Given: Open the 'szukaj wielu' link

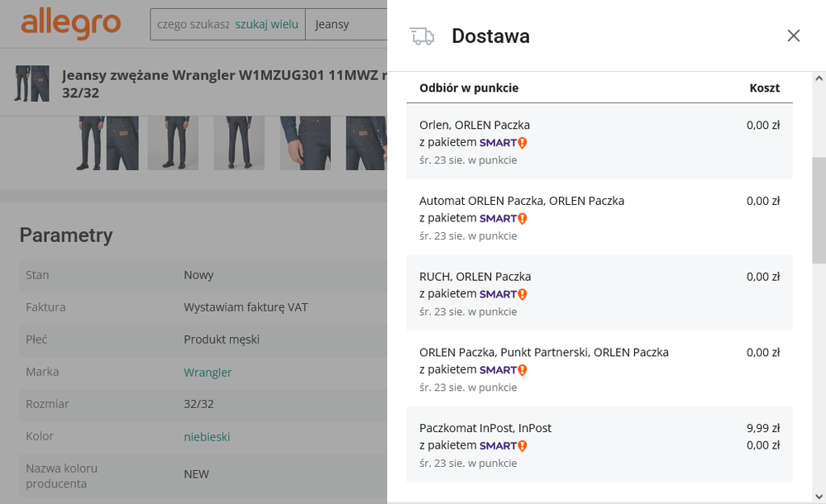Looking at the screenshot, I should click(x=266, y=24).
